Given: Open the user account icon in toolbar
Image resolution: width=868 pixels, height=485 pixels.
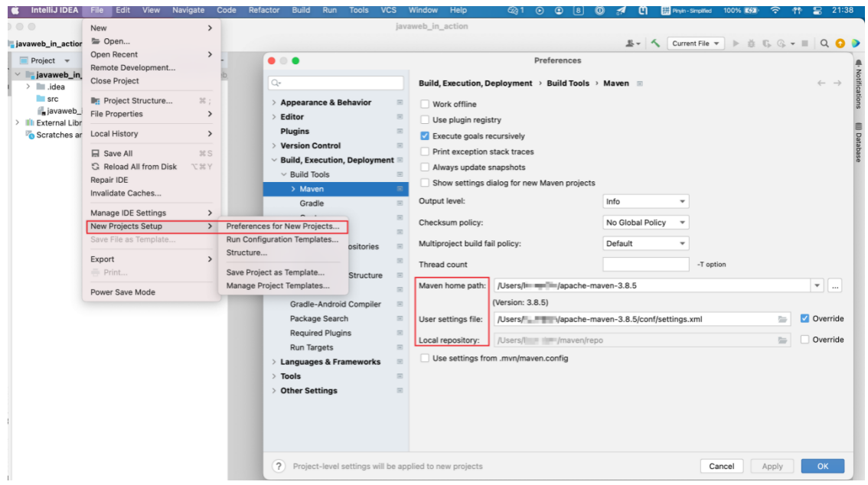Looking at the screenshot, I should point(632,43).
